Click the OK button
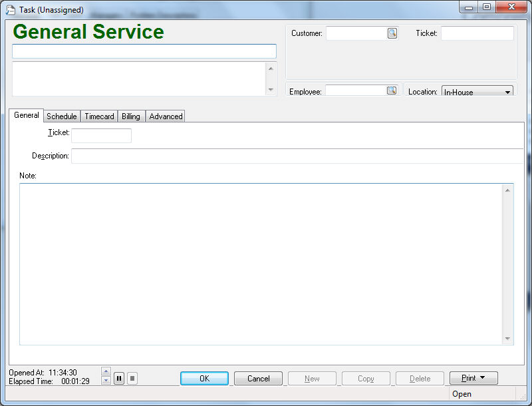Viewport: 532px width, 406px height. pyautogui.click(x=204, y=377)
